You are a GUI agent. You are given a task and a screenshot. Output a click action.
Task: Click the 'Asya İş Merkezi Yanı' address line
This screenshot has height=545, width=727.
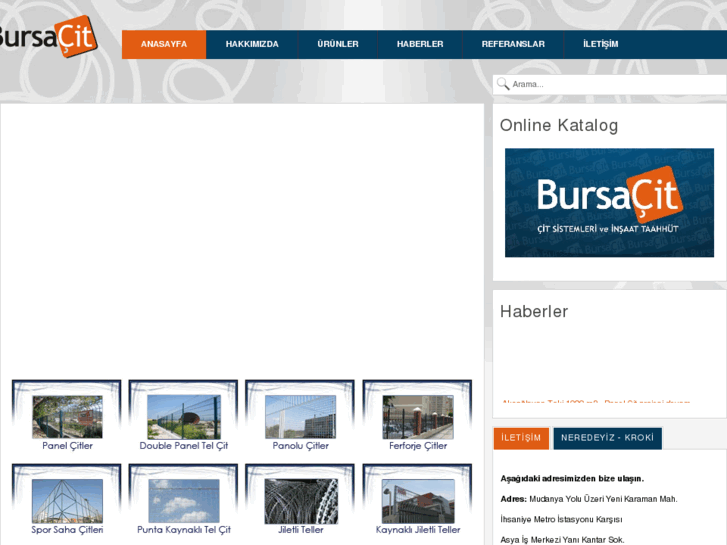[562, 540]
